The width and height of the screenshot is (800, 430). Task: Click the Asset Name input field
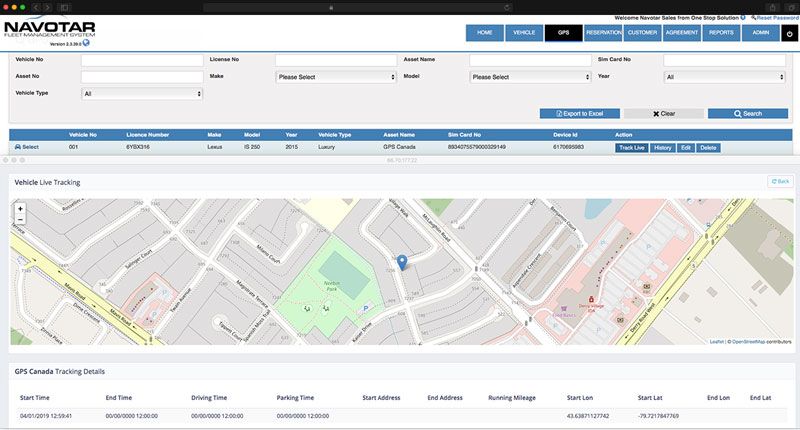pyautogui.click(x=530, y=60)
